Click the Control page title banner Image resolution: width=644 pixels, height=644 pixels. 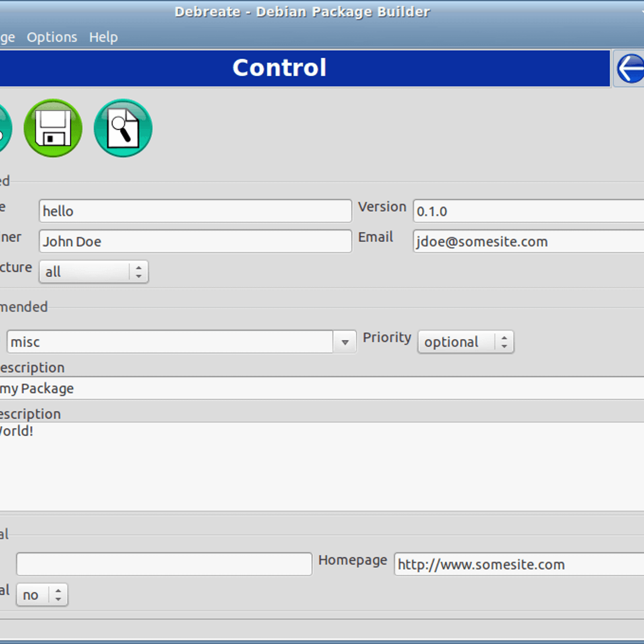coord(305,68)
